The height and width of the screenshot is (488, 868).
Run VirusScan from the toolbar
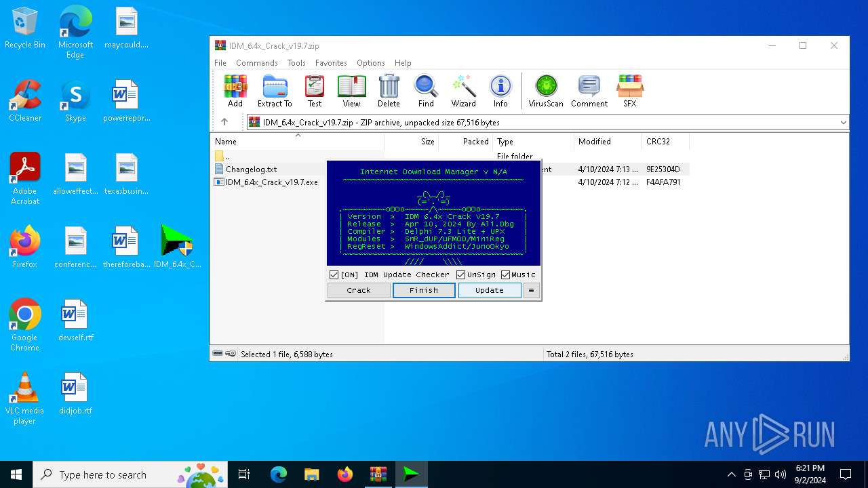[x=546, y=91]
